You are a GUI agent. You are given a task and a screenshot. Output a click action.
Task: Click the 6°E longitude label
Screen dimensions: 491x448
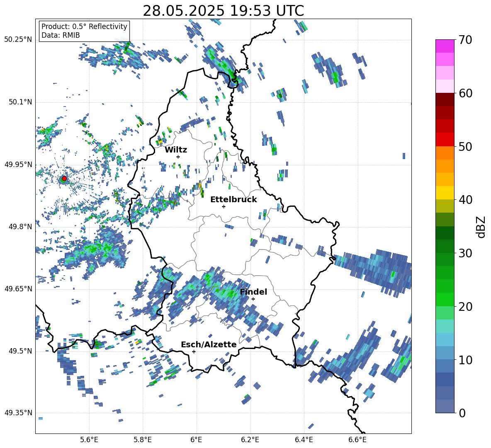click(196, 440)
